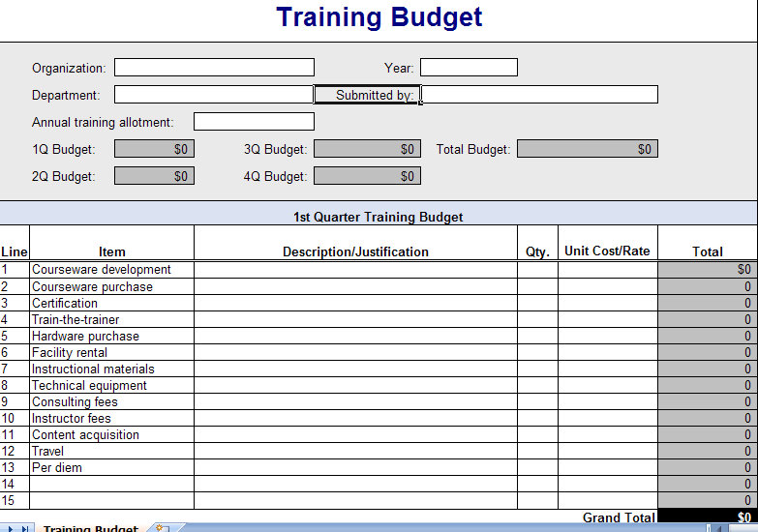Select the 4Q Budget value cell
The image size is (758, 532).
[x=368, y=176]
